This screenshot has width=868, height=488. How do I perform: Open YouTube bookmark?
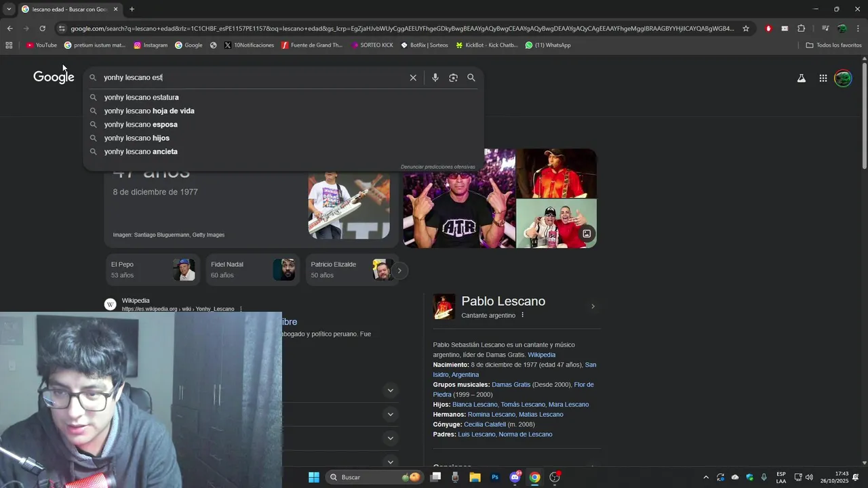(41, 45)
